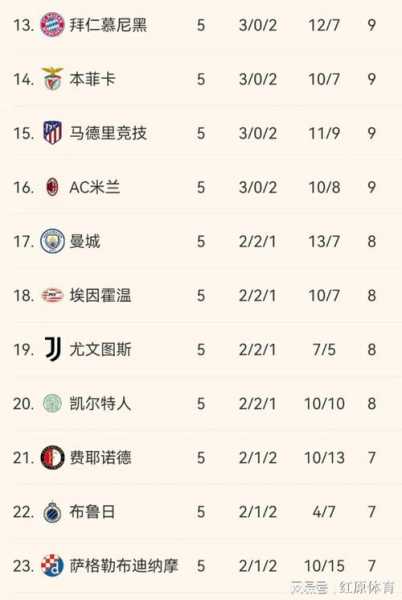
Task: Click the Benfica eagle crest
Action: pyautogui.click(x=52, y=78)
